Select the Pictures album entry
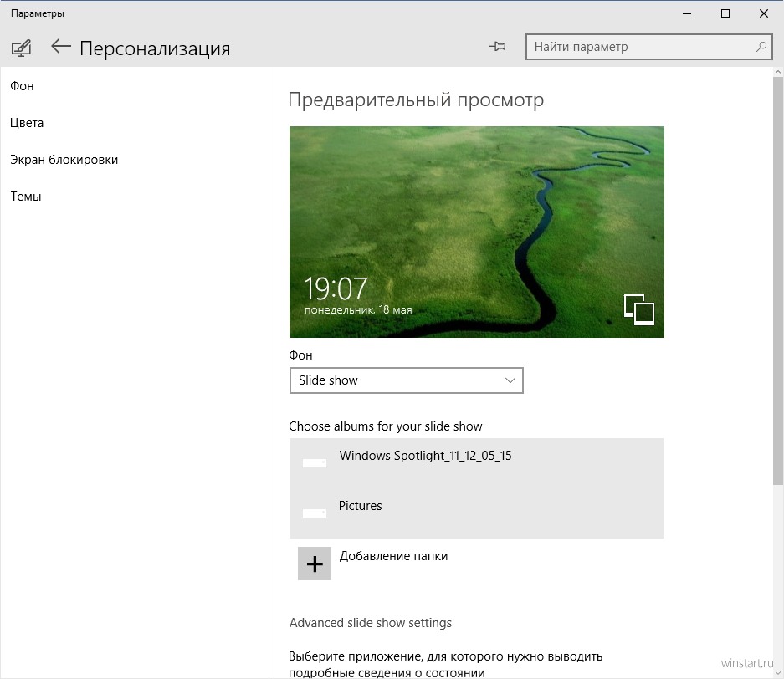Viewport: 784px width, 679px height. 476,513
